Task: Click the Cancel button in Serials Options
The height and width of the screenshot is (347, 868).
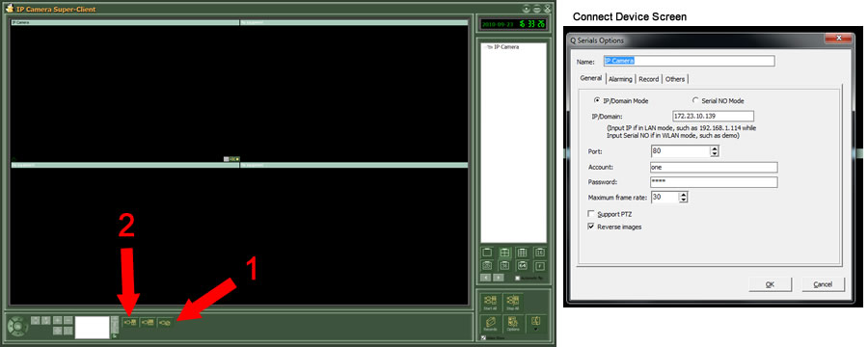Action: (x=824, y=284)
